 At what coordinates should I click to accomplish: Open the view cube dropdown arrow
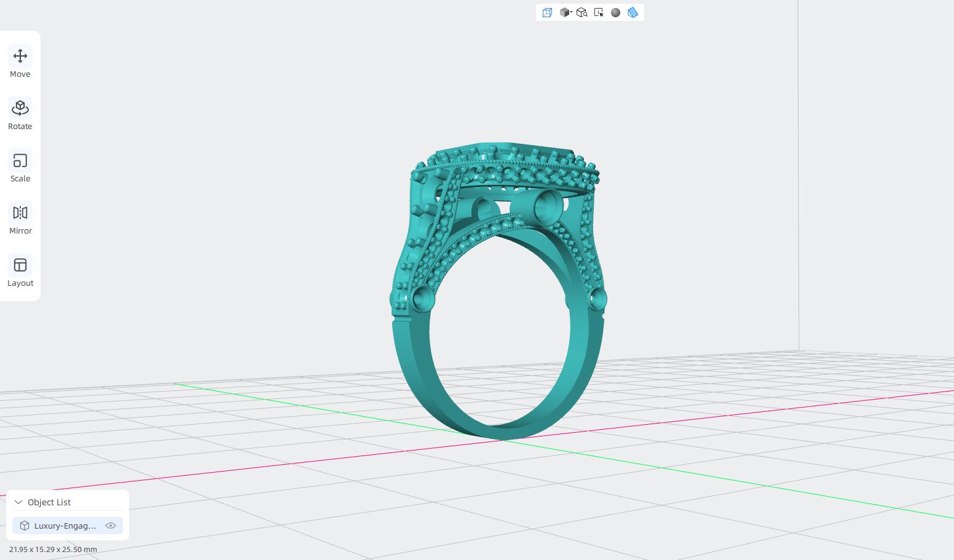(571, 12)
